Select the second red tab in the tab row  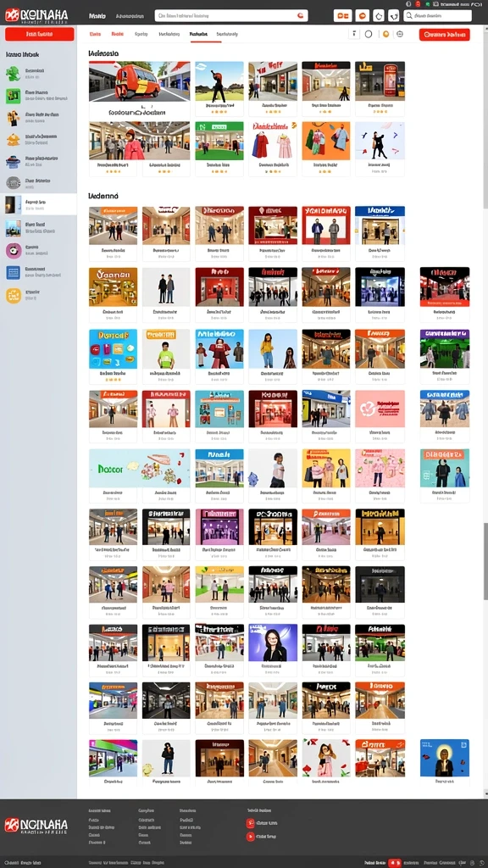[117, 34]
